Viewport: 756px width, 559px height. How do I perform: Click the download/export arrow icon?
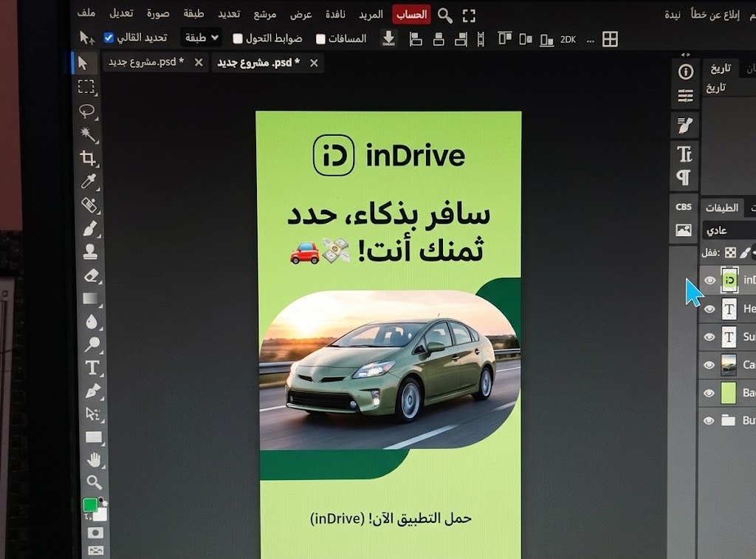(x=388, y=38)
